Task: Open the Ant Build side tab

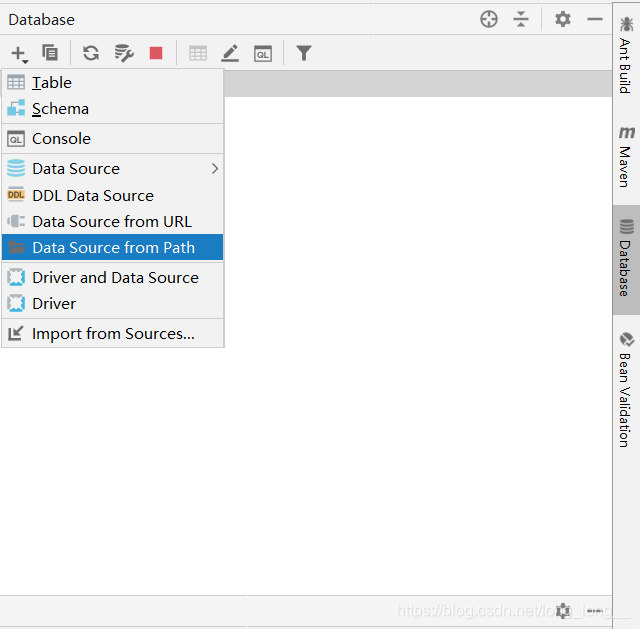Action: pyautogui.click(x=626, y=55)
